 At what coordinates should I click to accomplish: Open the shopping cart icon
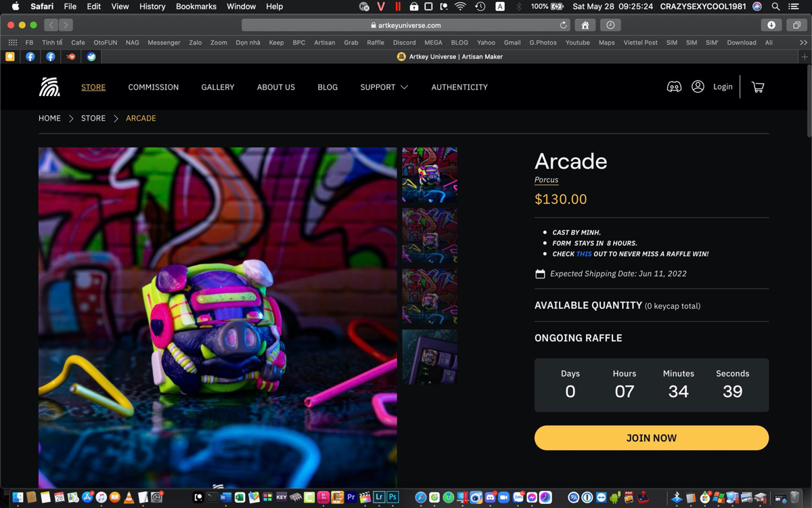pyautogui.click(x=758, y=87)
